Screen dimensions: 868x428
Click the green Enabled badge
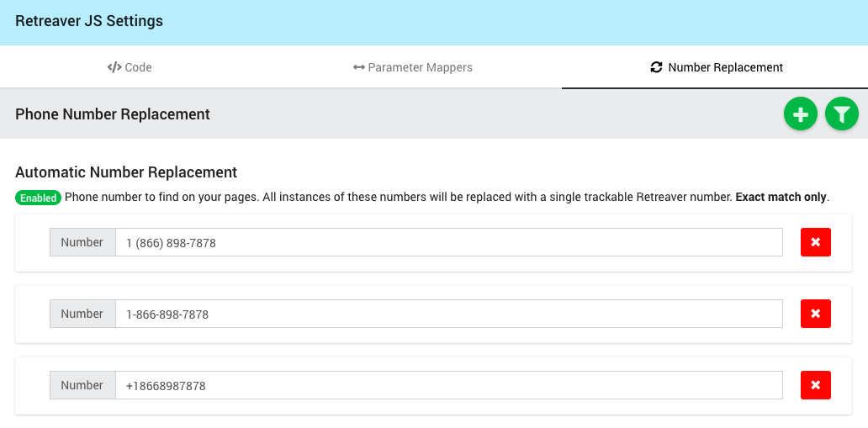click(38, 198)
